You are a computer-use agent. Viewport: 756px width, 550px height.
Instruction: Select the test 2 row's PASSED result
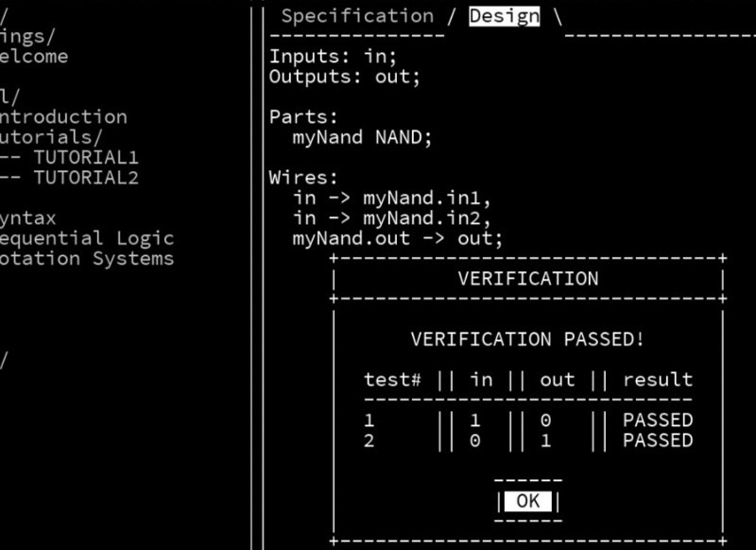(x=658, y=440)
